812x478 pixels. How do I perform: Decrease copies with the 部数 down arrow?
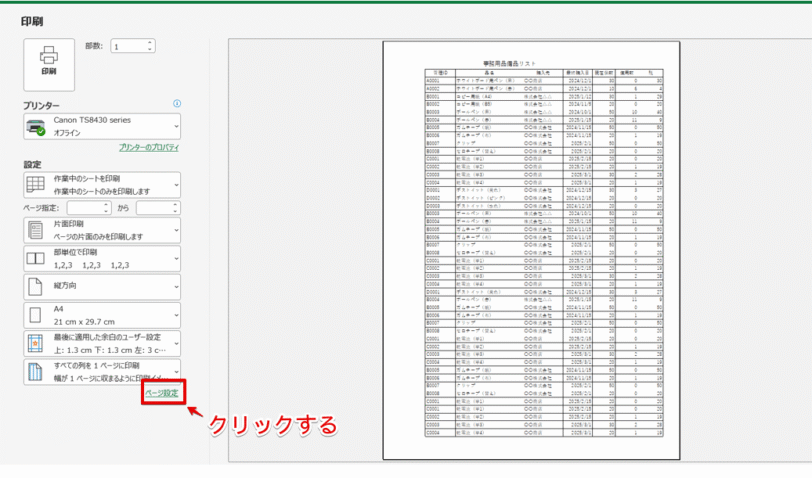click(150, 49)
